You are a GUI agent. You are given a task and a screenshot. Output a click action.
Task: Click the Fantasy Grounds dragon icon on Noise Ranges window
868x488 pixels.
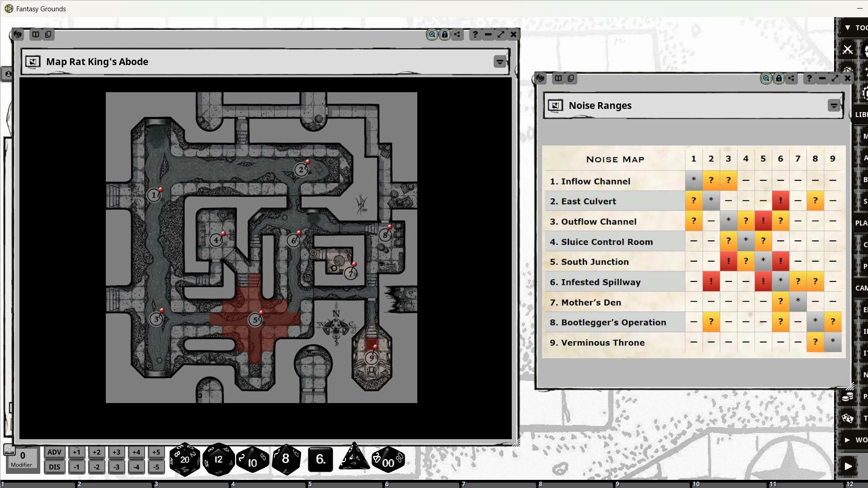[x=541, y=78]
